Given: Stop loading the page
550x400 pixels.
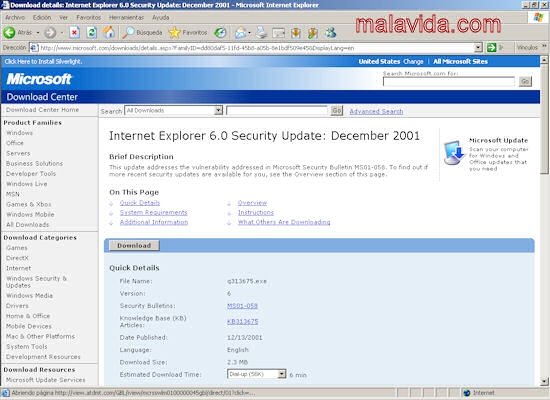Looking at the screenshot, I should [74, 33].
